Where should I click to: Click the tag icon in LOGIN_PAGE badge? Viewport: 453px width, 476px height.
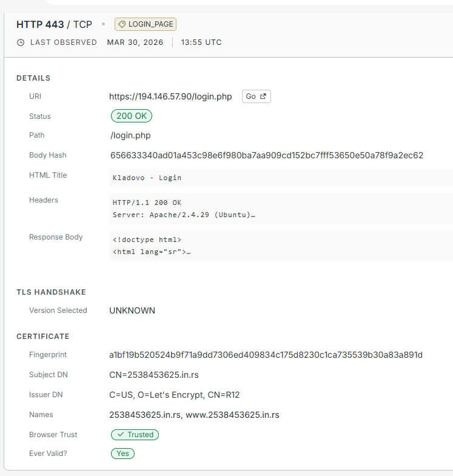(122, 24)
